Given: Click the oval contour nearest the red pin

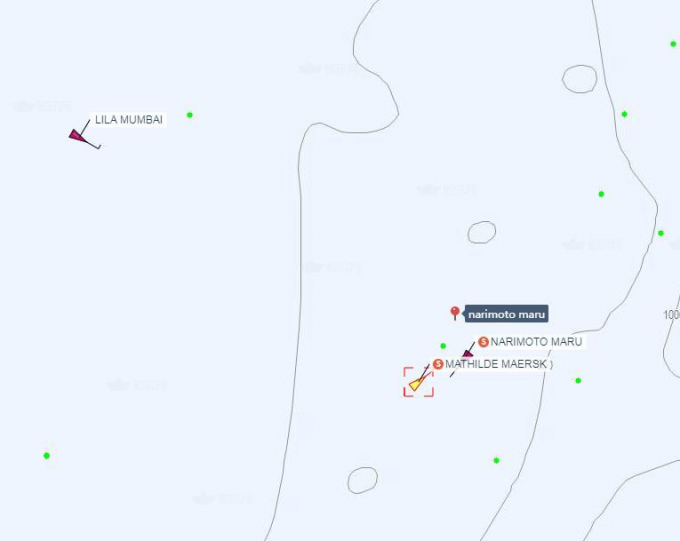Looking at the screenshot, I should [482, 232].
